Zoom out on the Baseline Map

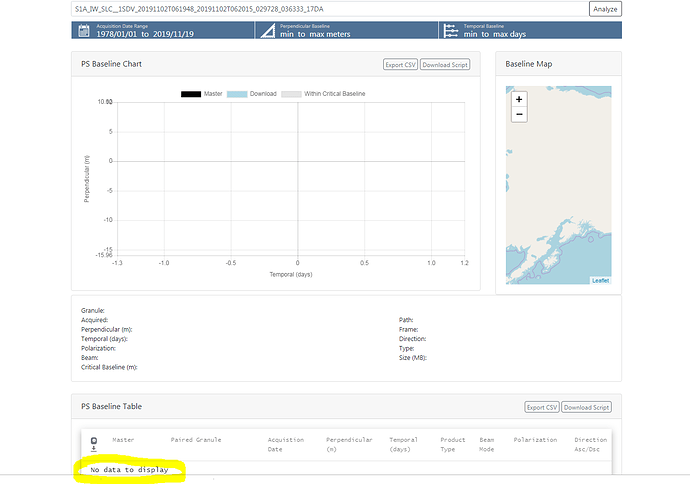(x=519, y=114)
